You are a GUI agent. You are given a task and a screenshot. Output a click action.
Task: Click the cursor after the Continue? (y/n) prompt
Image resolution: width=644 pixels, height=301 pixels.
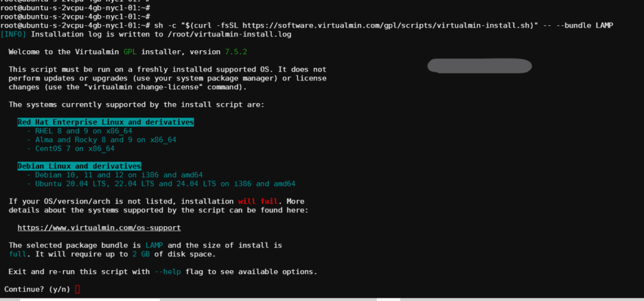(x=77, y=289)
